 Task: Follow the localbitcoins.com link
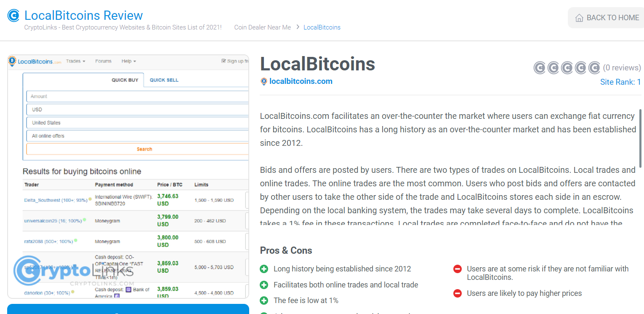point(301,81)
